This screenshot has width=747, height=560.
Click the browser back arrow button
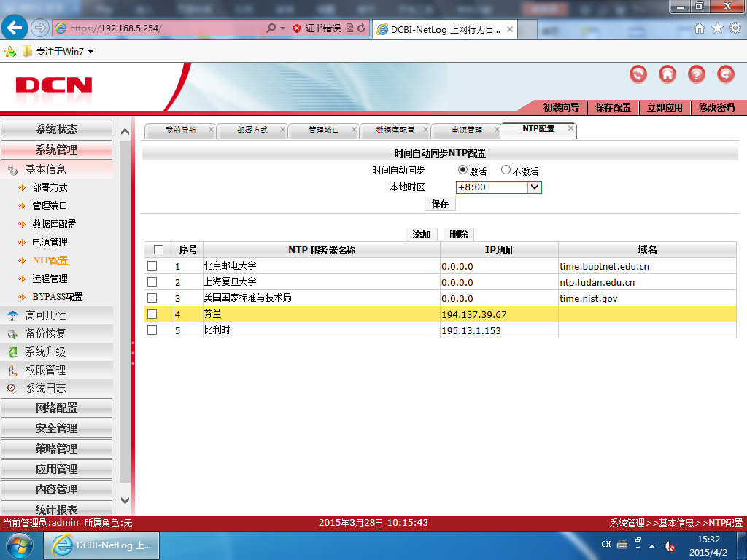point(15,28)
